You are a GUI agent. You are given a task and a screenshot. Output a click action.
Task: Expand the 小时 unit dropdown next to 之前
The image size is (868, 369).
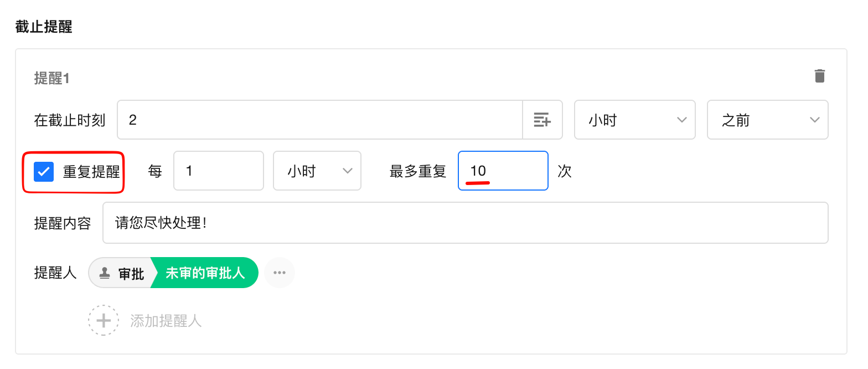click(x=634, y=120)
